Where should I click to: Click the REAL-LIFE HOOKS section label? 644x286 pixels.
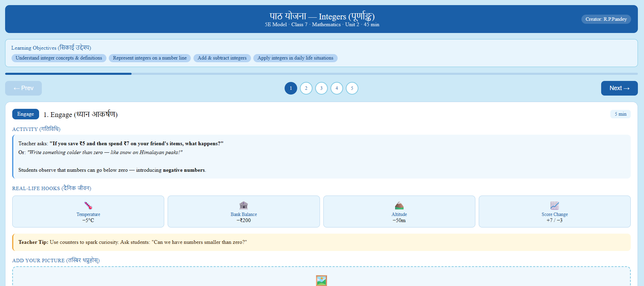click(52, 188)
